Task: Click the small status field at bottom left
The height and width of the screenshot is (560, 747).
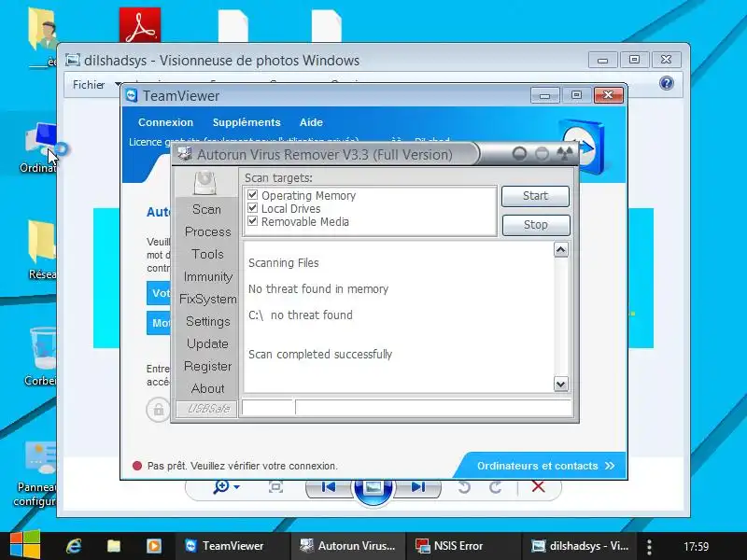Action: [x=268, y=408]
